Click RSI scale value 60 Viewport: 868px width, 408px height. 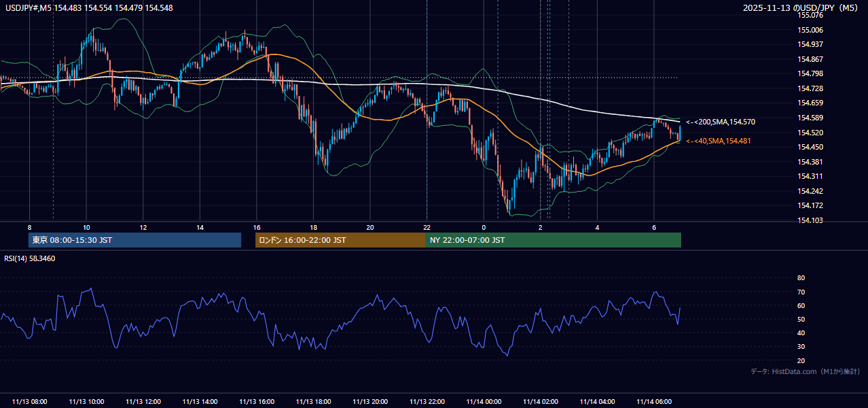[x=801, y=305]
